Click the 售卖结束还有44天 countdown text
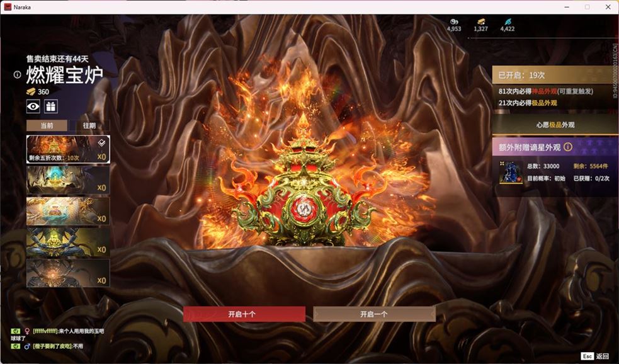Screen dimensions: 619x364 (x=57, y=59)
